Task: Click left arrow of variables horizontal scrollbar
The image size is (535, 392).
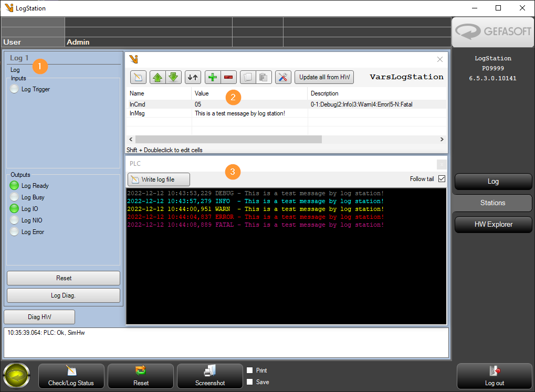Action: [131, 139]
